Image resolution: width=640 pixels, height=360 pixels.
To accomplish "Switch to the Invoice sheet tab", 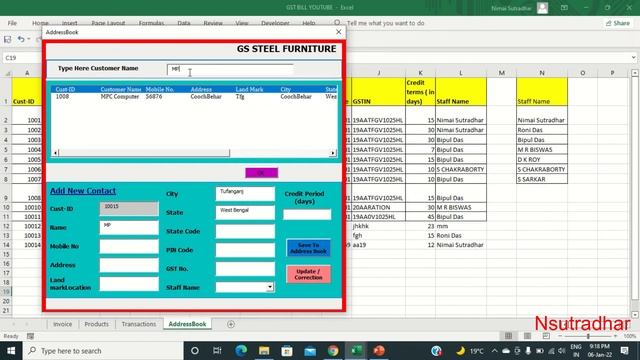I will click(62, 324).
